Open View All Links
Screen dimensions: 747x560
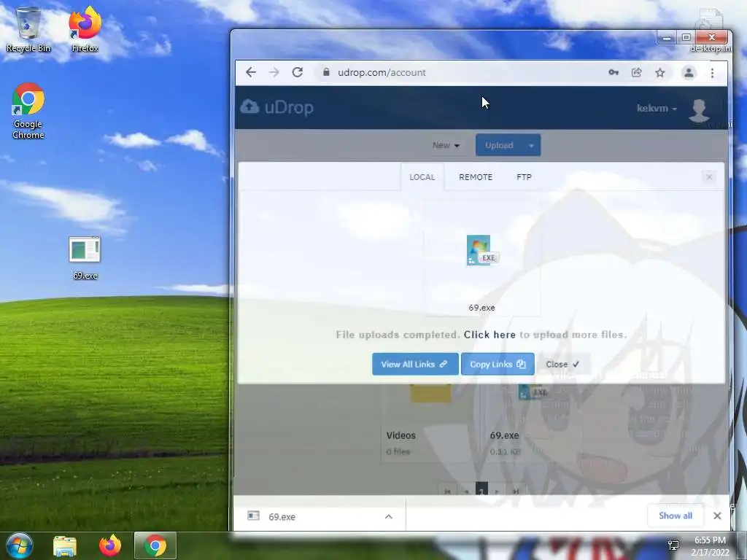[415, 365]
